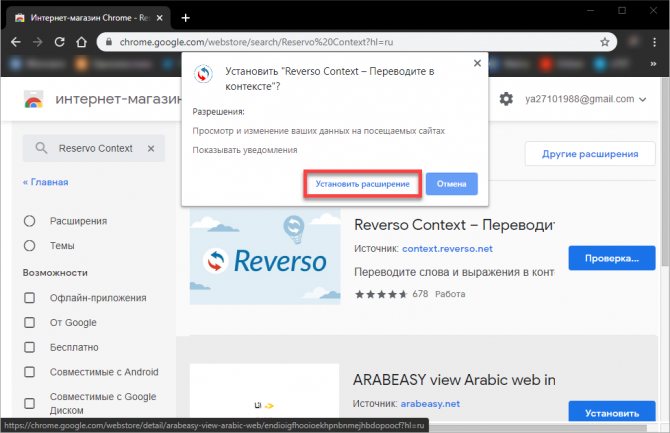Click the padlock site info icon

coord(109,42)
